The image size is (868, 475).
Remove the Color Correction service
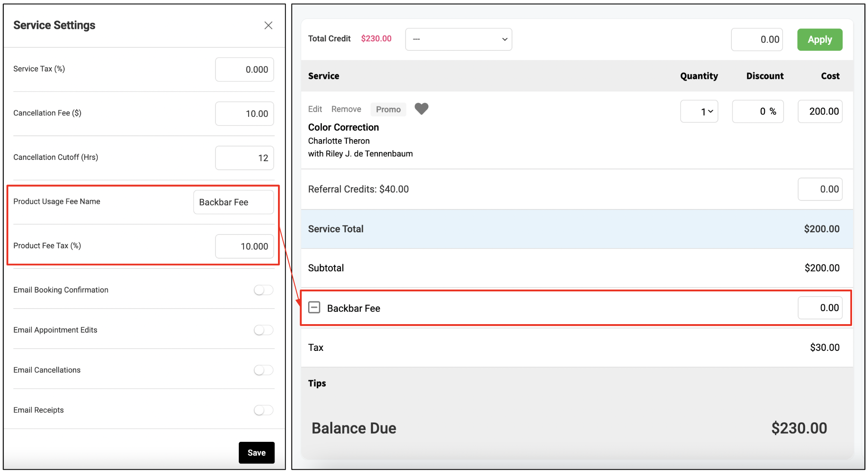(346, 109)
